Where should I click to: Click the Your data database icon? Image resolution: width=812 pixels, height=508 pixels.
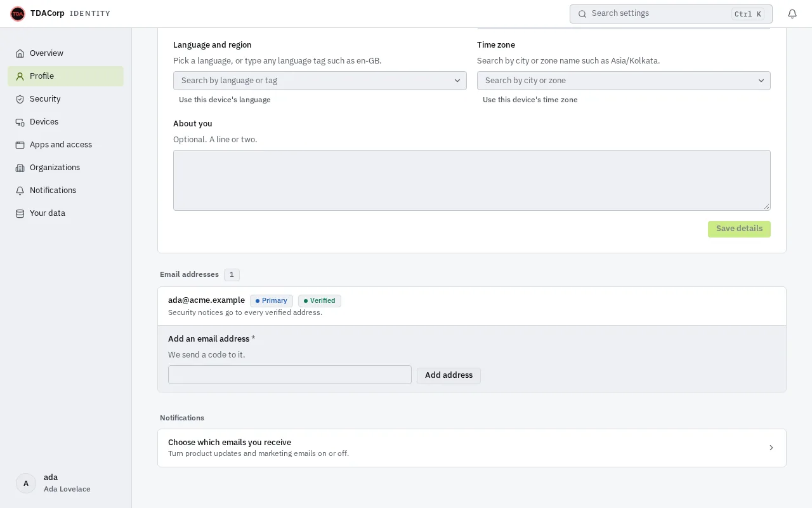pyautogui.click(x=20, y=213)
